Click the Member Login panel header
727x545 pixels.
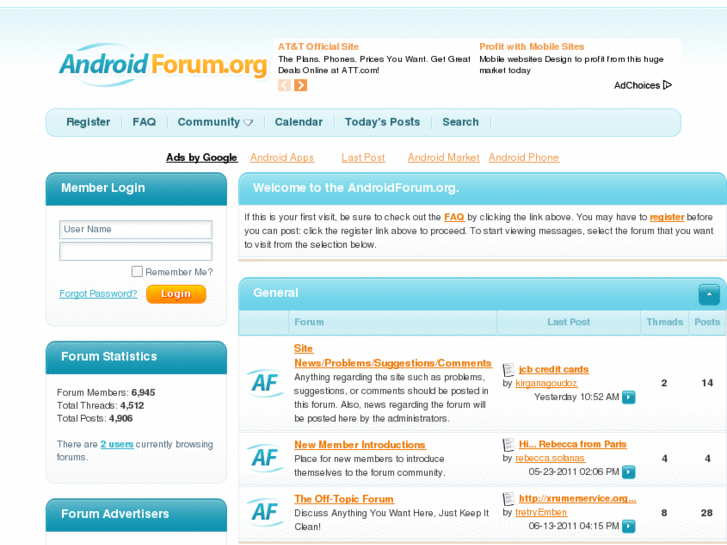coord(136,189)
